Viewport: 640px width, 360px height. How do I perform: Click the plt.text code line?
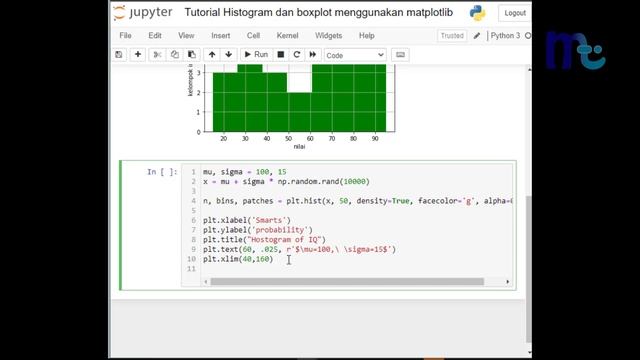point(299,249)
